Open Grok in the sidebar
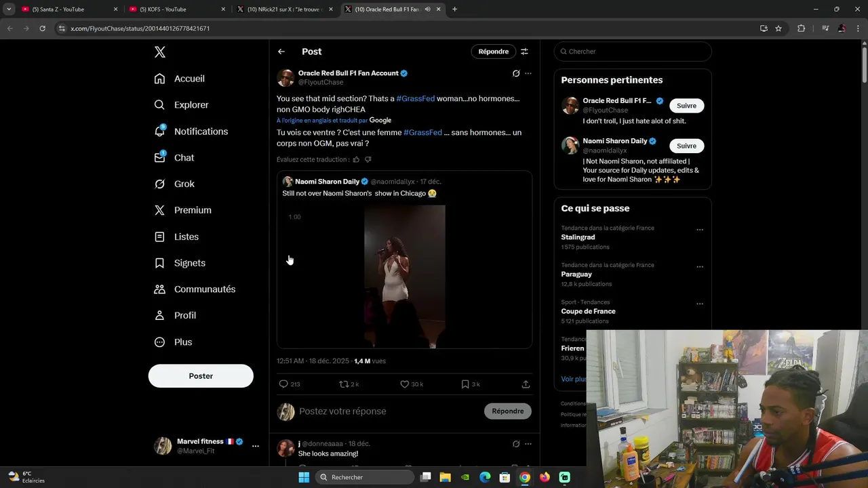The image size is (868, 488). point(174,184)
